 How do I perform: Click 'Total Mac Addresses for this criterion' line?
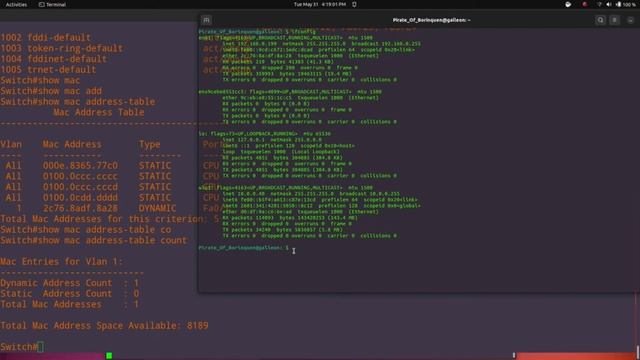pos(110,219)
